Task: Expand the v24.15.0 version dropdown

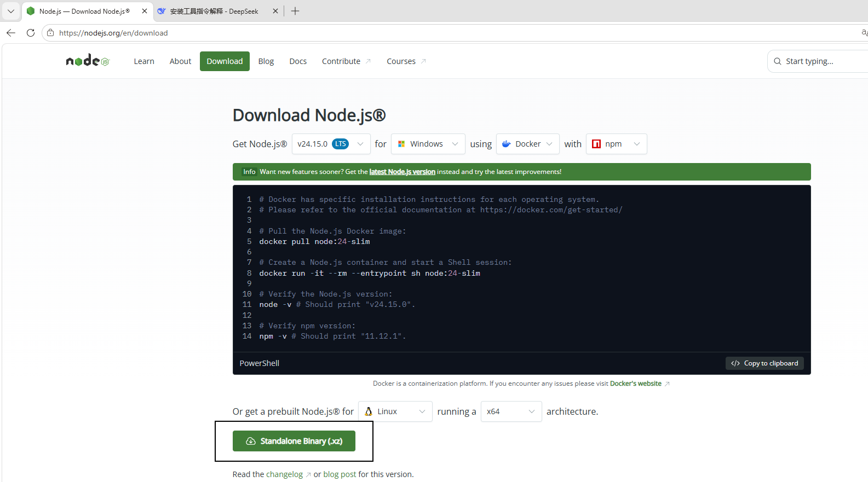Action: tap(331, 144)
